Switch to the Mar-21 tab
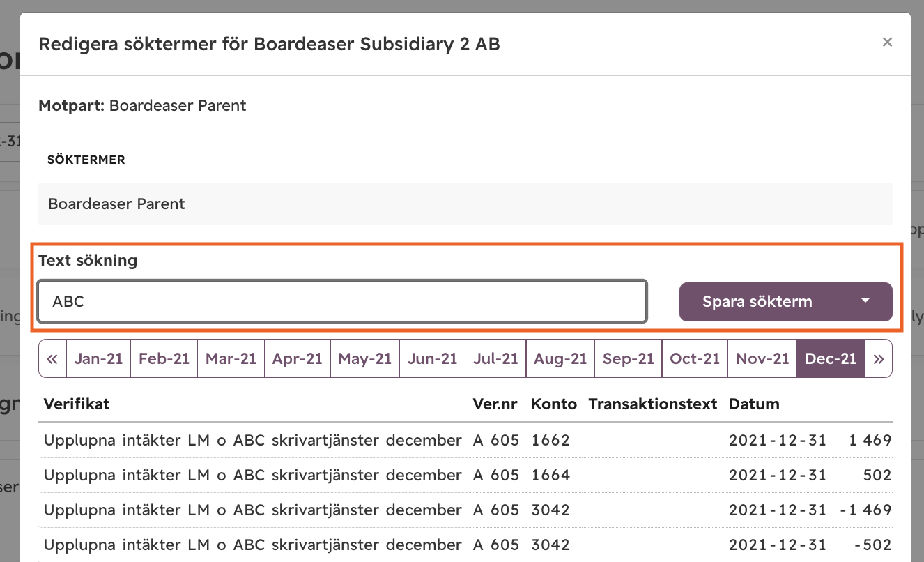The width and height of the screenshot is (924, 562). 231,358
